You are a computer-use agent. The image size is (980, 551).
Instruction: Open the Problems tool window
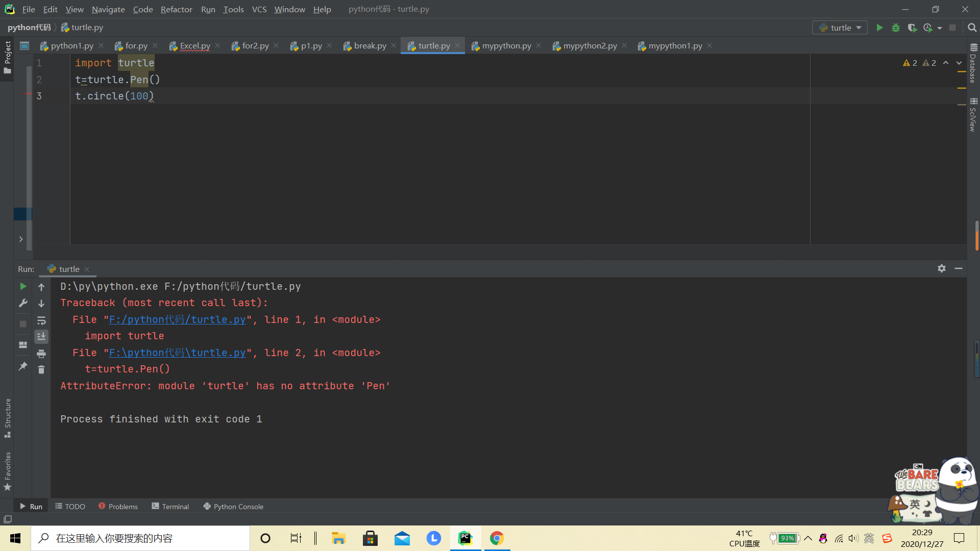[x=118, y=507]
